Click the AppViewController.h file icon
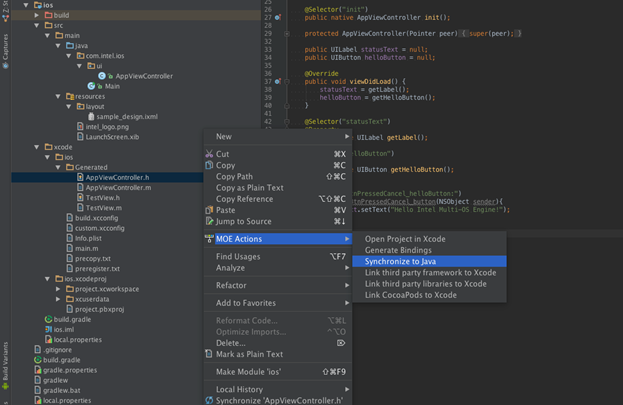This screenshot has width=623, height=405. point(80,177)
